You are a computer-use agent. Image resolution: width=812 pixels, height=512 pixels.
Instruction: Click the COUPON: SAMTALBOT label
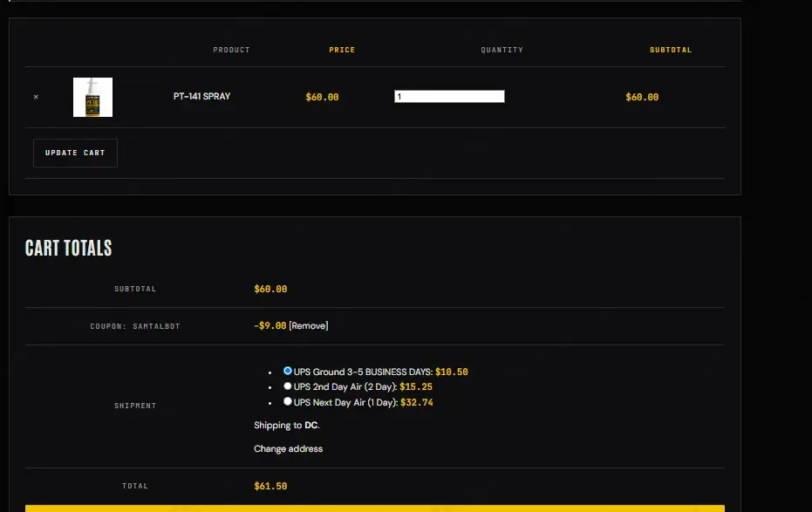point(135,326)
